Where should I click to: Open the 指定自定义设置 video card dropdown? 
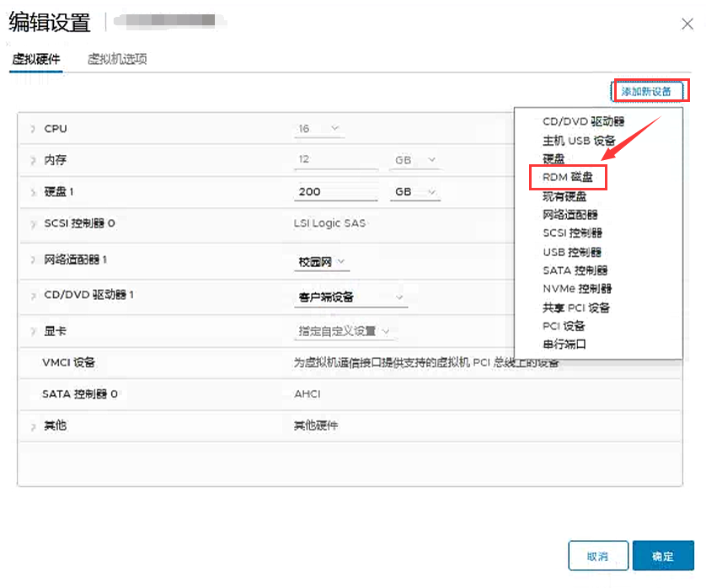coord(344,331)
